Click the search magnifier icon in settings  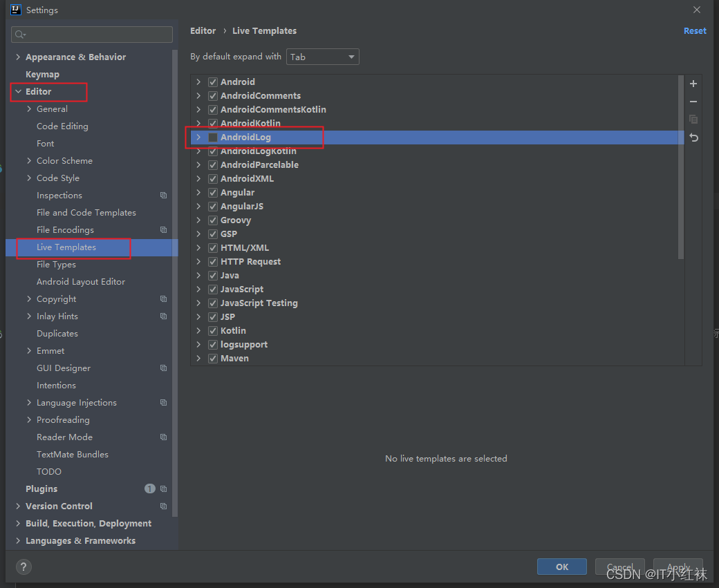[x=20, y=35]
